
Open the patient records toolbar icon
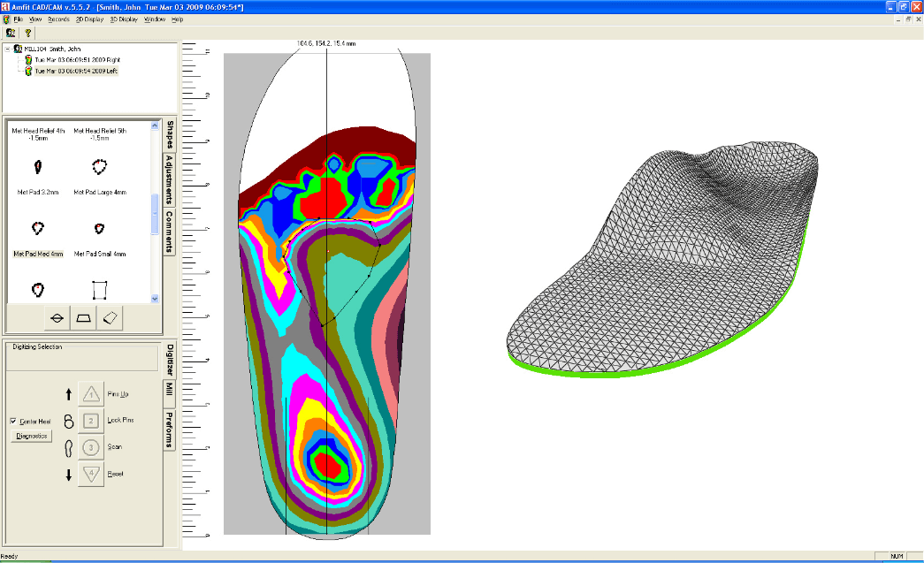point(10,32)
